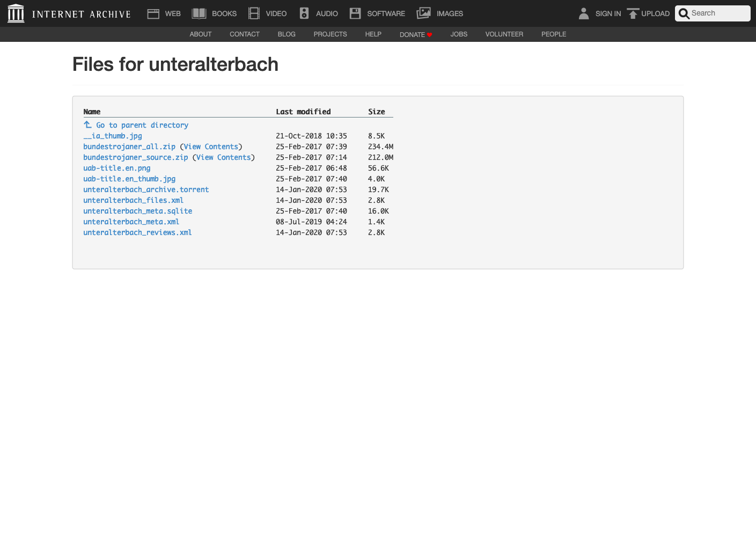Click the Sign In user icon
This screenshot has width=756, height=549.
coord(584,13)
